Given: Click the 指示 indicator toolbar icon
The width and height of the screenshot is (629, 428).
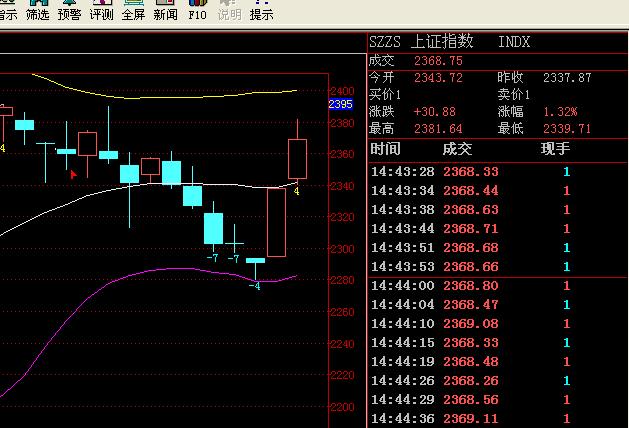Looking at the screenshot, I should pyautogui.click(x=7, y=11).
